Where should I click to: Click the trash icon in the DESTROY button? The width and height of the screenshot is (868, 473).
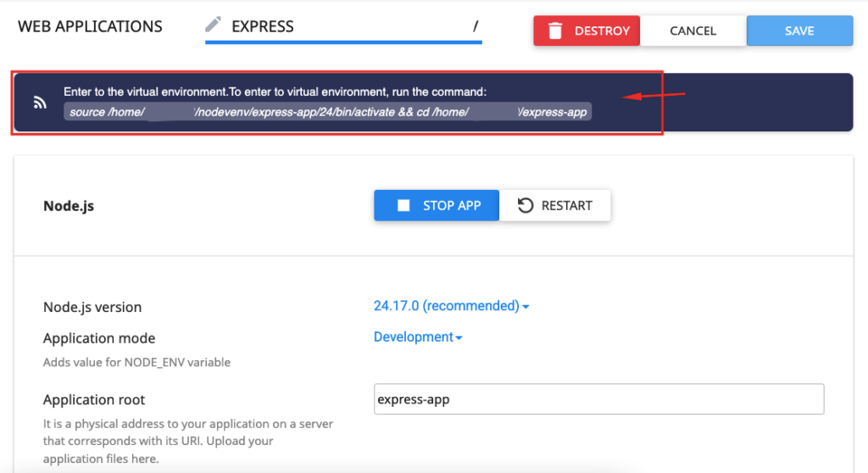point(554,31)
